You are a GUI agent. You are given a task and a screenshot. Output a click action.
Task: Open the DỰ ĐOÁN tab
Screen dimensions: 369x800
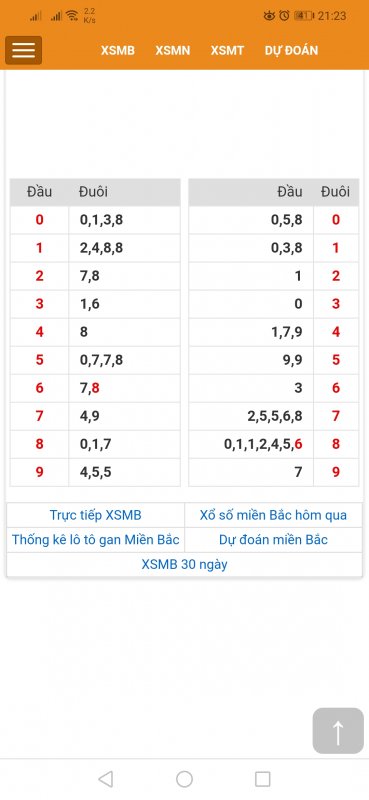pyautogui.click(x=291, y=51)
